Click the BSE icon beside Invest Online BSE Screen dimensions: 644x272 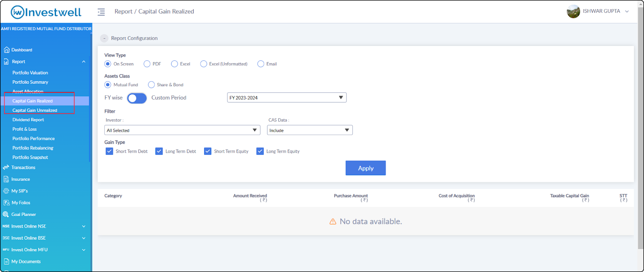6,238
